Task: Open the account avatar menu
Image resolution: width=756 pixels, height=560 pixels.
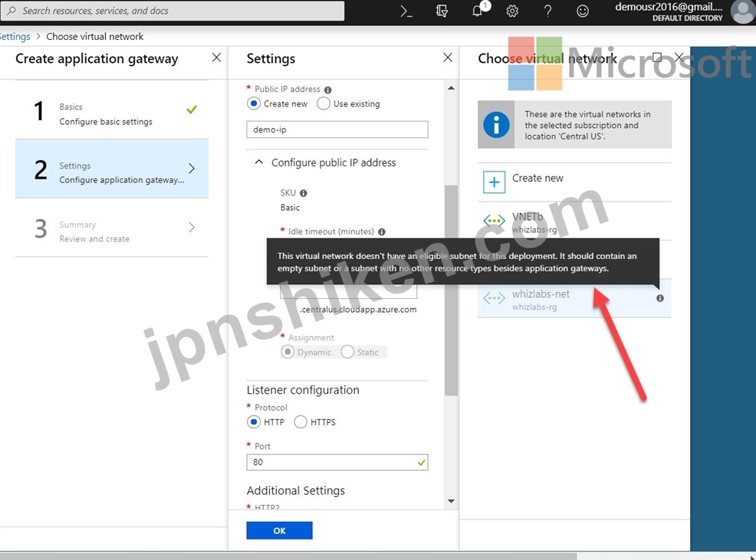Action: coord(743,11)
